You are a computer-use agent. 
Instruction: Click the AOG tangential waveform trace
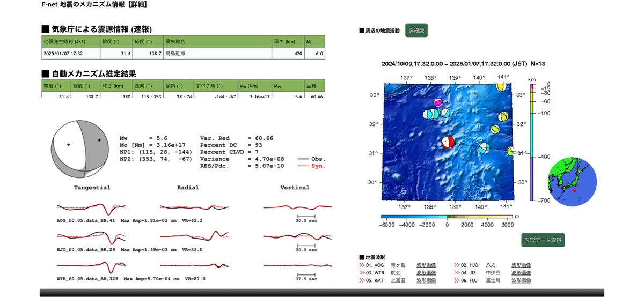point(92,208)
